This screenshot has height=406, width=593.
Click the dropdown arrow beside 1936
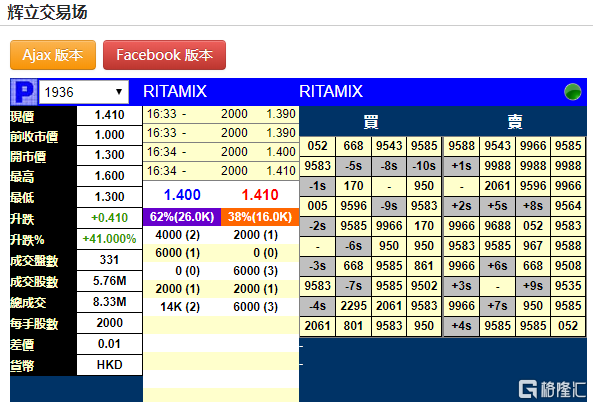tap(119, 92)
